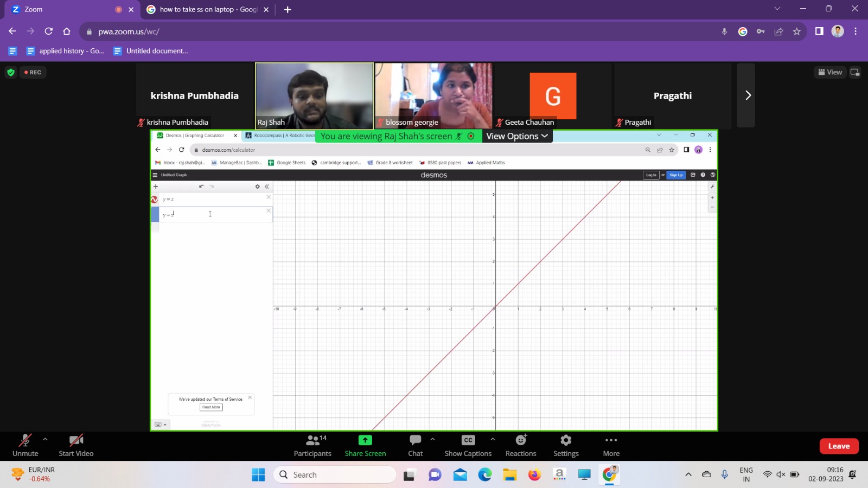Reload the pwa.zoom.us page

pyautogui.click(x=48, y=31)
